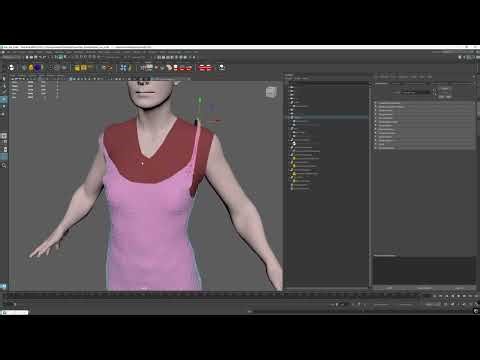The width and height of the screenshot is (480, 360).
Task: Click the first yellow folder shelf icon
Action: click(77, 68)
